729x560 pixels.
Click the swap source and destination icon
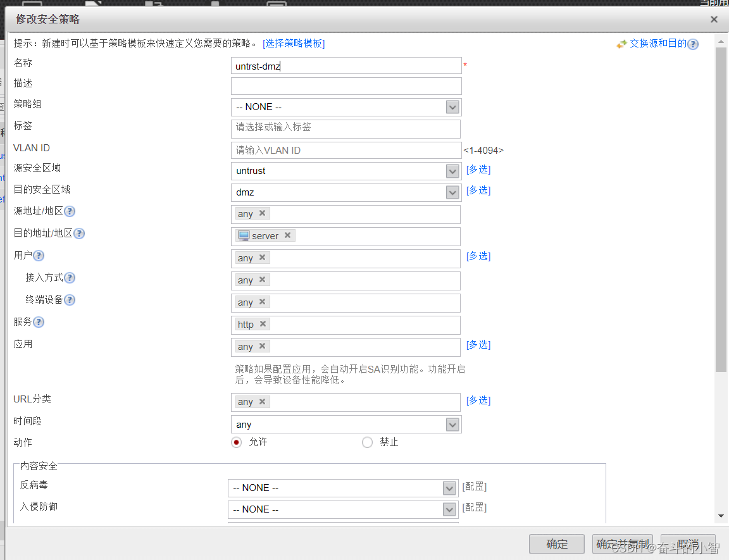(621, 44)
